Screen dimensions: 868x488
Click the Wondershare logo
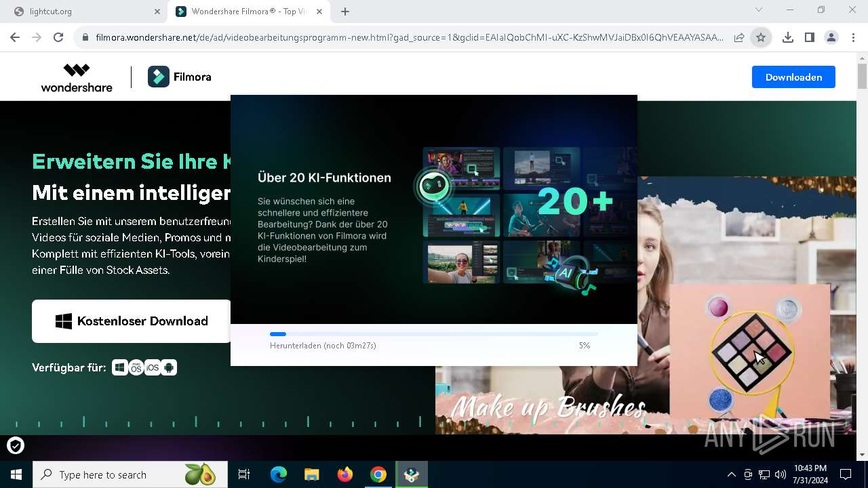point(77,77)
